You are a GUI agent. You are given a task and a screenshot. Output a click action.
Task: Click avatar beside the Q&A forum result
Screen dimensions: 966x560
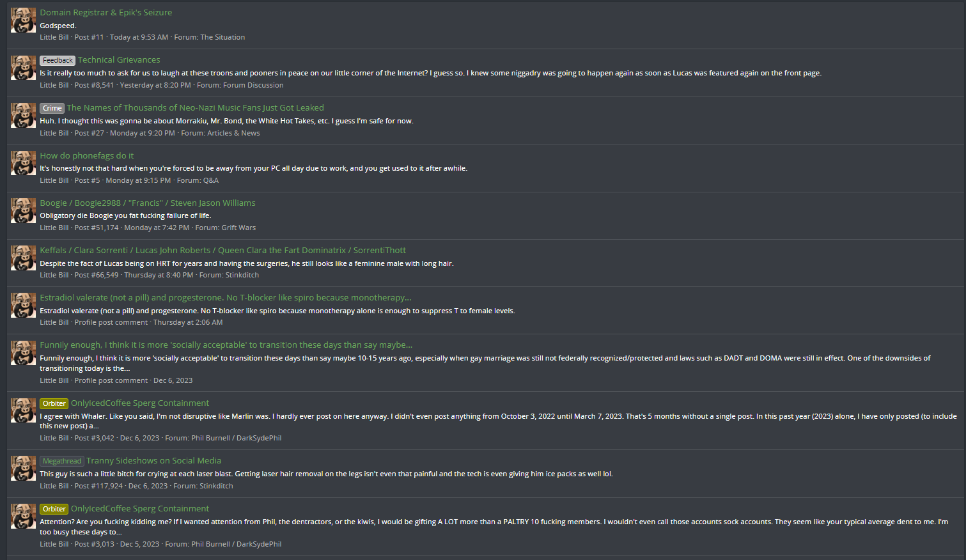coord(24,163)
